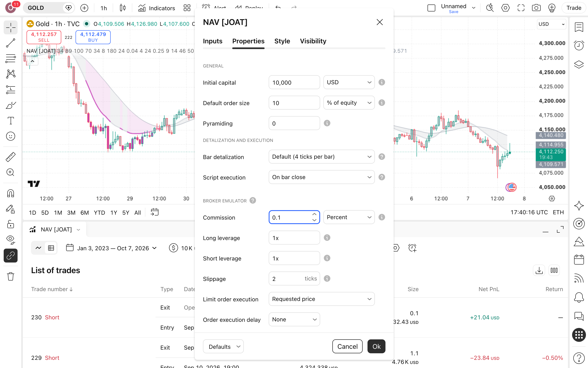Open the alerts clock icon in the right sidebar

point(579,46)
